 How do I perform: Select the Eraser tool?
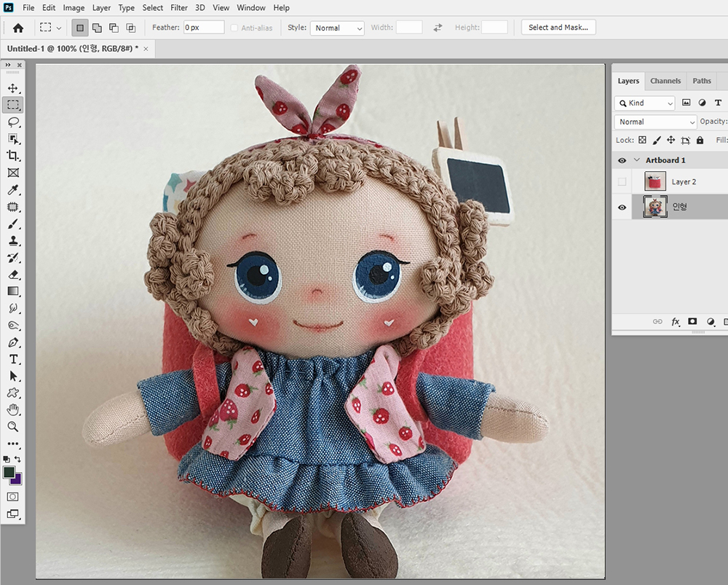click(13, 275)
